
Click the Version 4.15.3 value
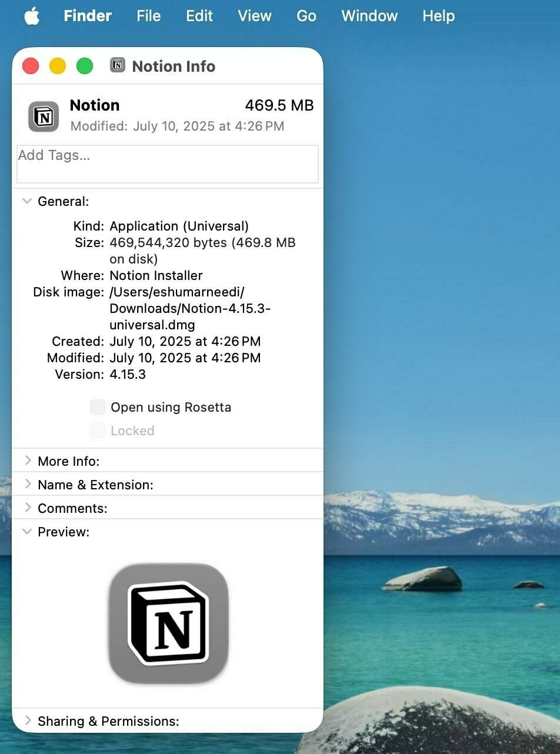pyautogui.click(x=128, y=374)
